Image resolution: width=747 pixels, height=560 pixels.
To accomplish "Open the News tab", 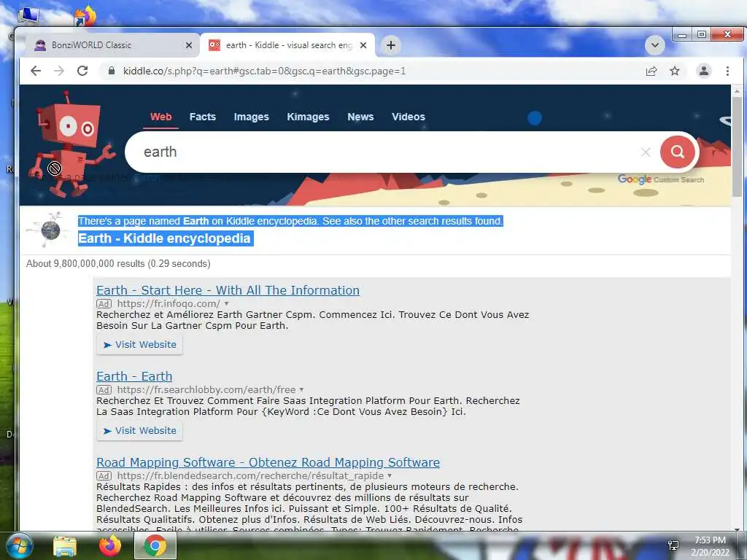I will click(360, 117).
